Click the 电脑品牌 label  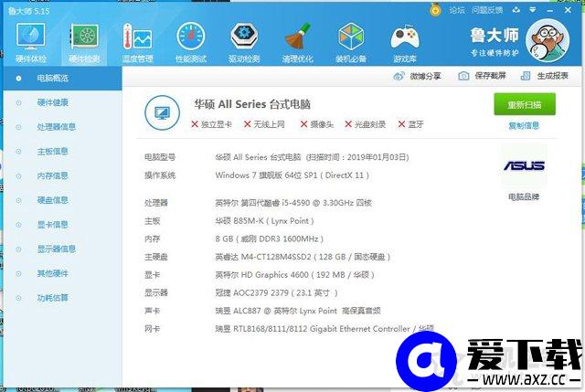(x=524, y=196)
